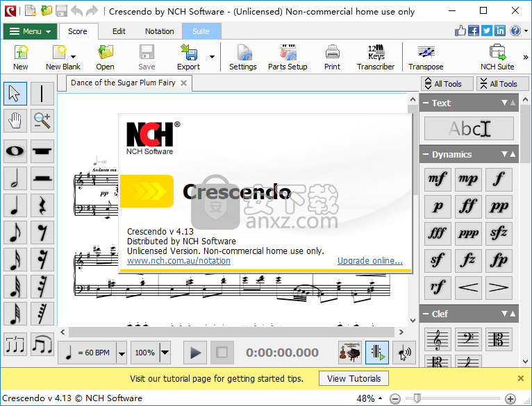The image size is (532, 406).
Task: Open the 12 Keys Transcriber
Action: click(x=376, y=58)
